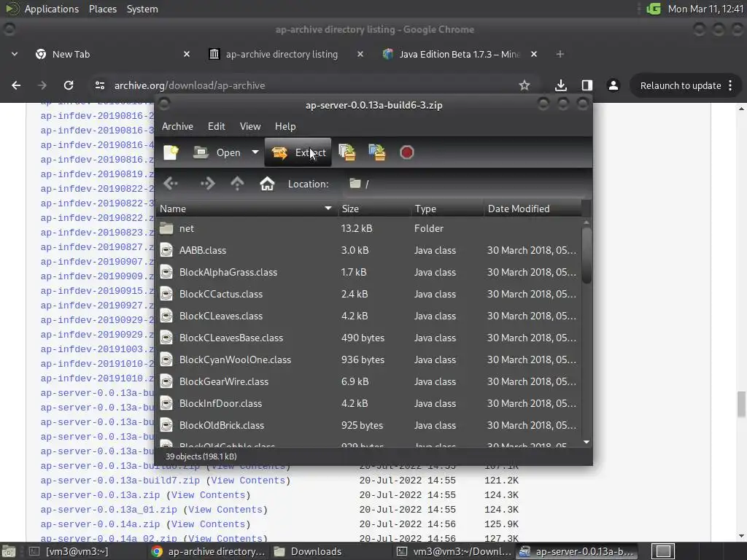Open the System menu
The image size is (747, 560).
(142, 9)
